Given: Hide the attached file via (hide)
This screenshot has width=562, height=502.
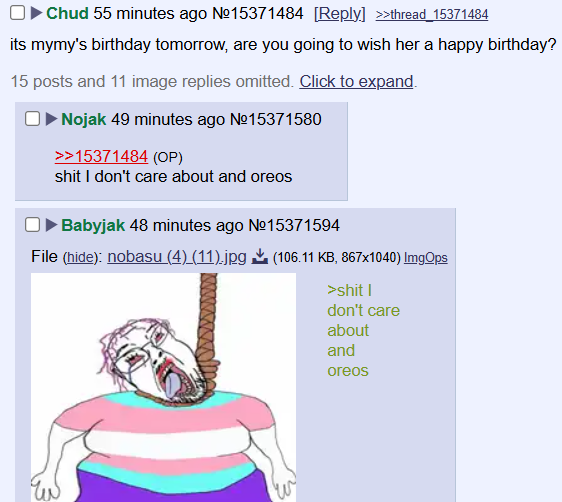Looking at the screenshot, I should [80, 257].
